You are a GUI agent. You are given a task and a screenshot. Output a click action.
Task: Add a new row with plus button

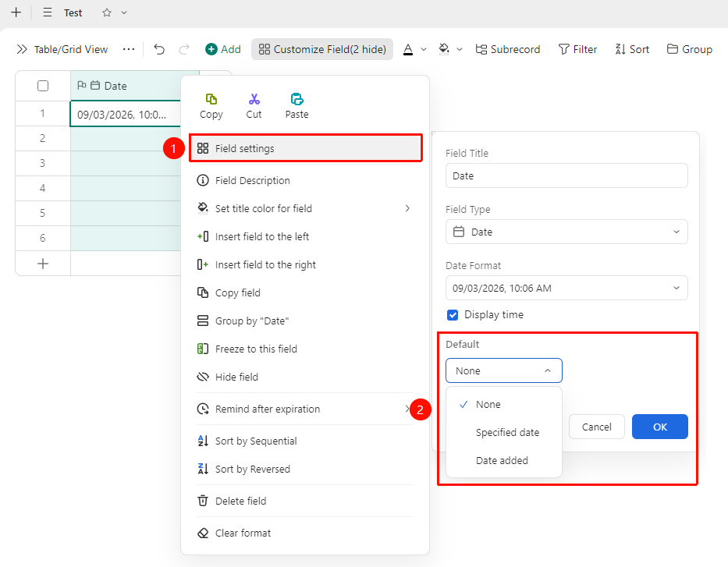pyautogui.click(x=43, y=264)
